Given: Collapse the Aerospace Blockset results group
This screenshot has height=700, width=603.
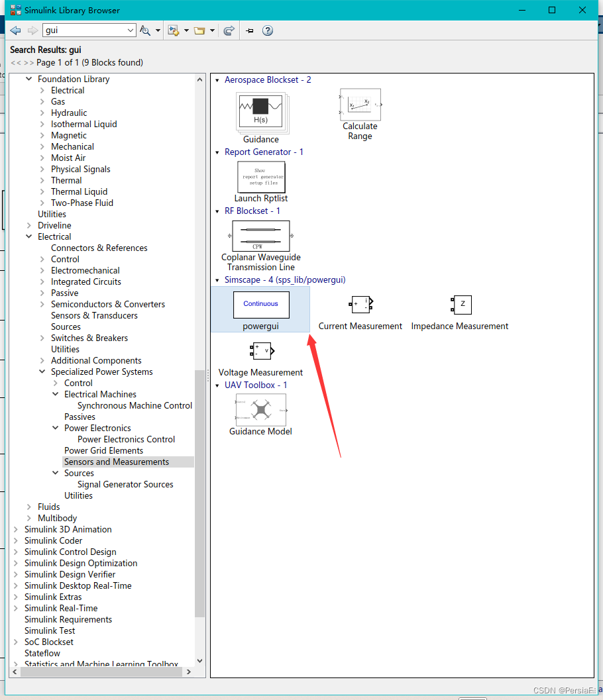Looking at the screenshot, I should (217, 80).
